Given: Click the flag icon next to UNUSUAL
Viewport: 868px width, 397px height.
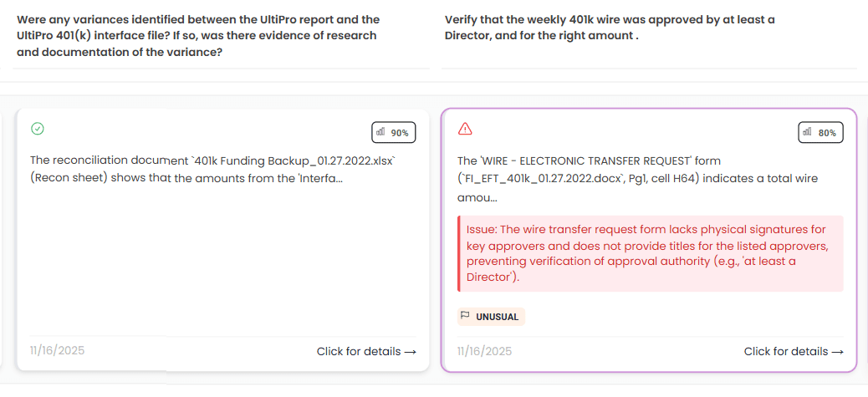Looking at the screenshot, I should coord(466,316).
